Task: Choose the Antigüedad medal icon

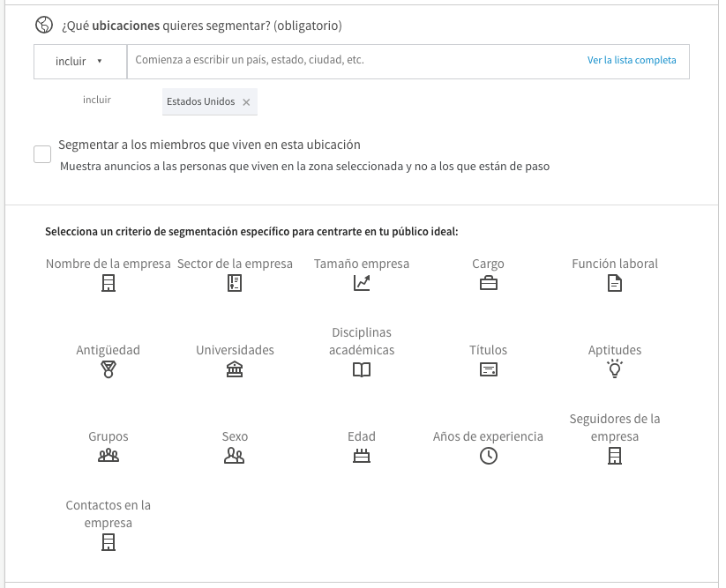Action: [x=109, y=369]
